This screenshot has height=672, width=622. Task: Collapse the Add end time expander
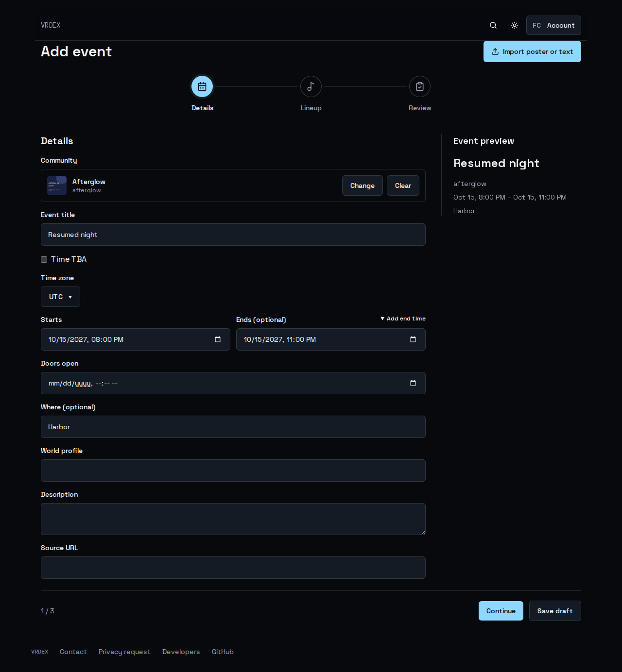pos(403,319)
